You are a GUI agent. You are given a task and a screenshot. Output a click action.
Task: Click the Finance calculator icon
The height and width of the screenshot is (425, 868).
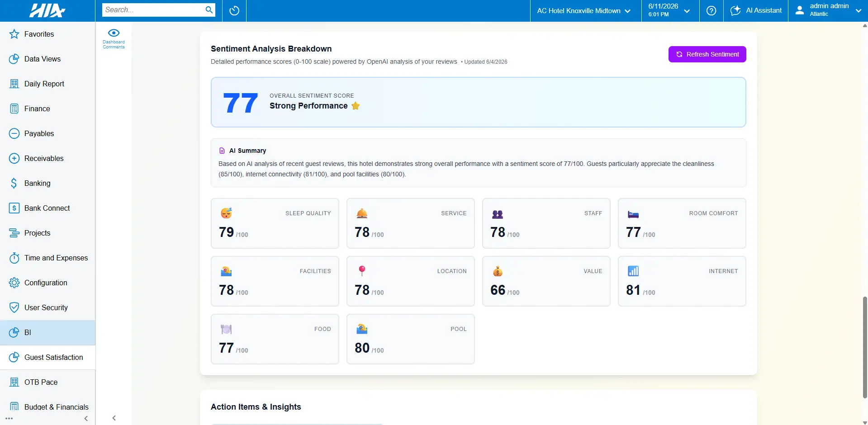click(14, 109)
